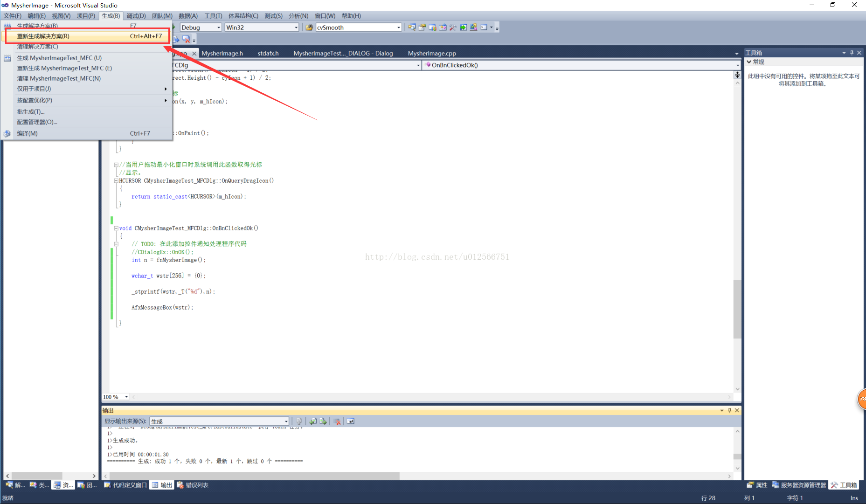Select 编译(M) menu entry

(x=87, y=133)
